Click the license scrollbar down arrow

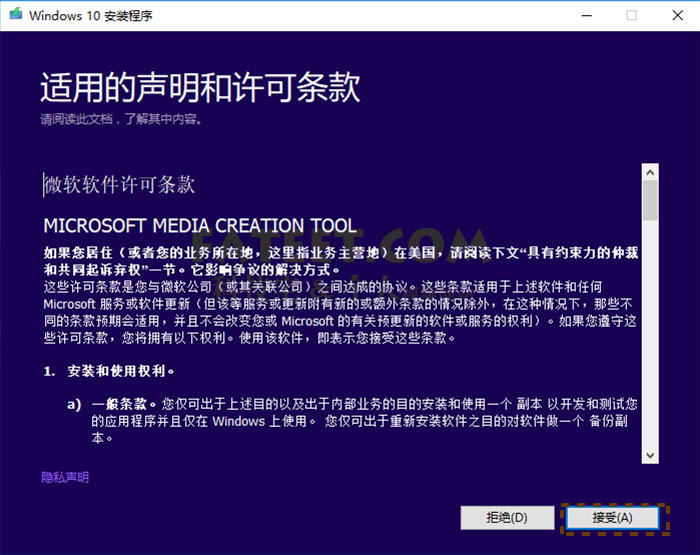pos(650,455)
